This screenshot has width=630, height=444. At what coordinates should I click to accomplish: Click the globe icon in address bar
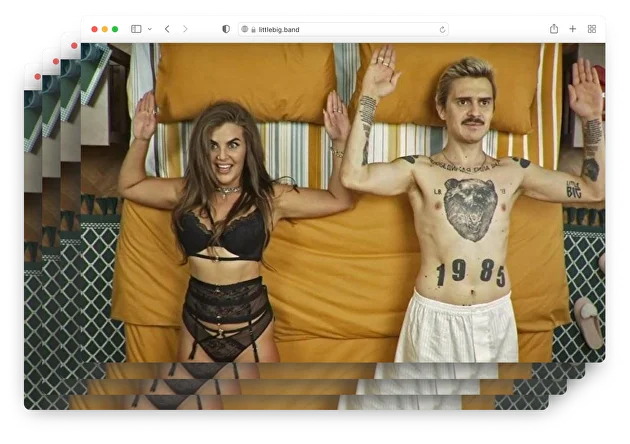(244, 29)
